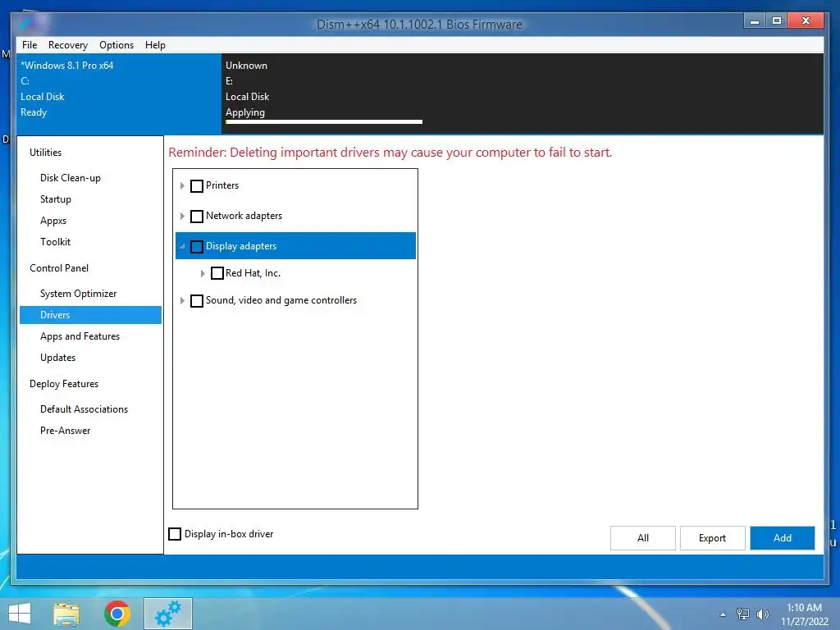This screenshot has height=630, width=840.
Task: Select Sound, video and game controllers label
Action: pyautogui.click(x=281, y=300)
